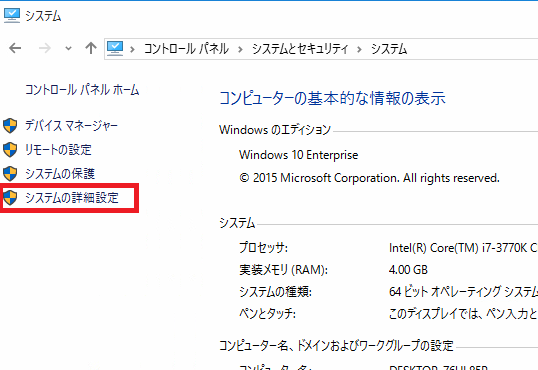Open システムの保護 link
The image size is (538, 370).
click(60, 174)
